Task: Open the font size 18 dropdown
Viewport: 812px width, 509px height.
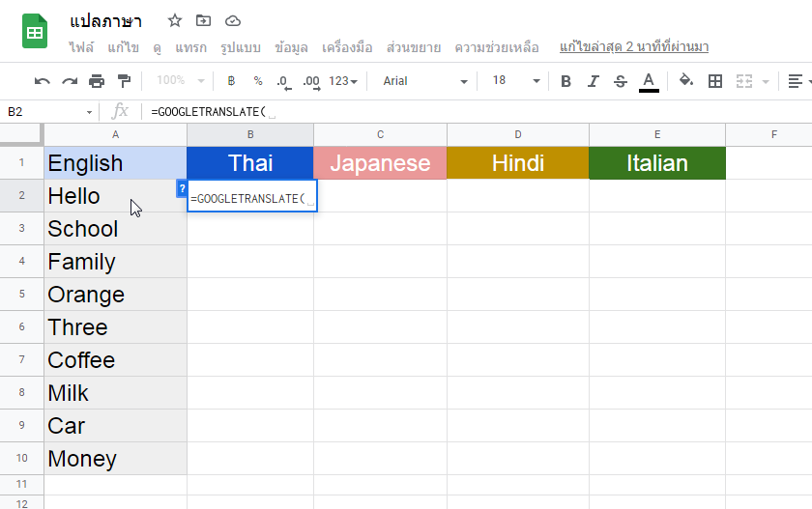Action: tap(516, 81)
